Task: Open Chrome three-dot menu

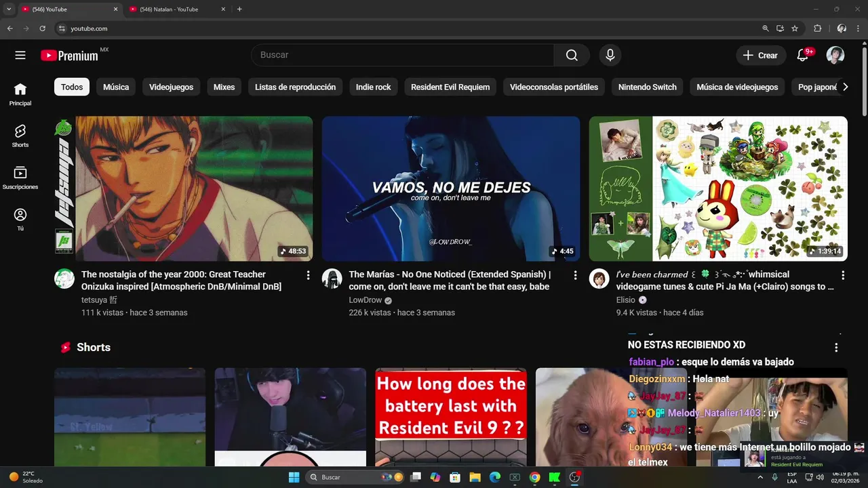Action: point(859,28)
